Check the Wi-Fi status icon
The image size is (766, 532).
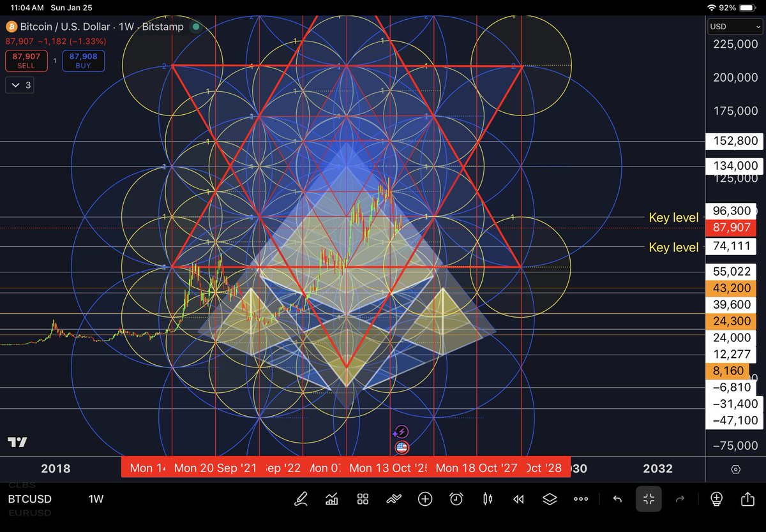tap(712, 8)
